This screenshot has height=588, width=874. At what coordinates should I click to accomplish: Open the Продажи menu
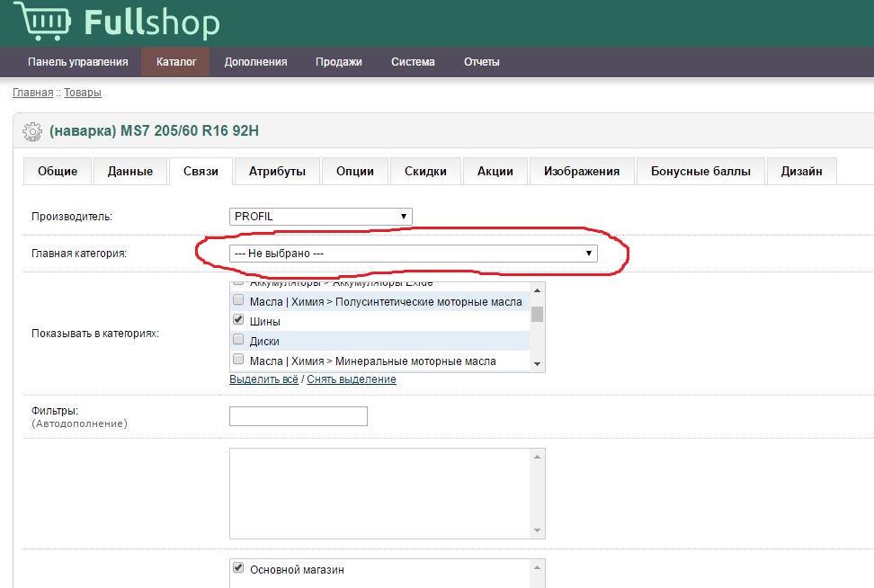click(339, 62)
